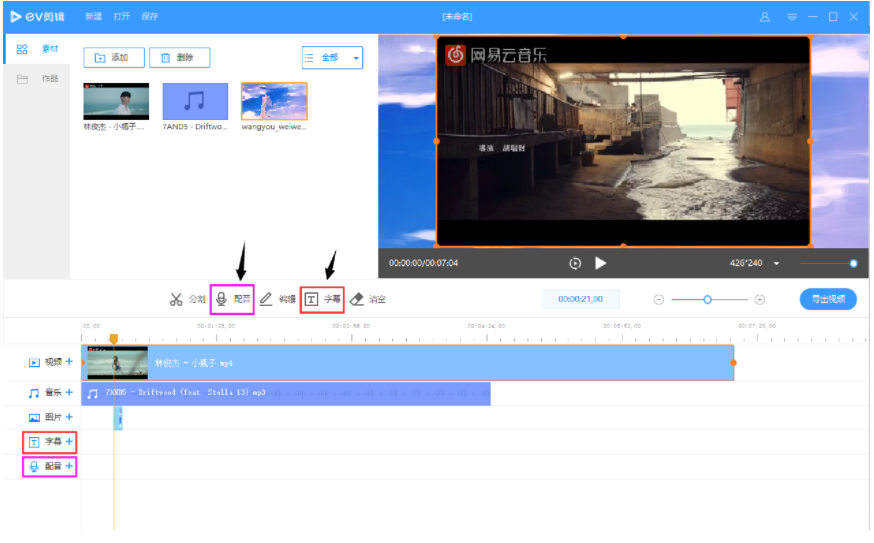
Task: Click the 配音 (Dubbing) microphone tool
Action: click(x=232, y=299)
